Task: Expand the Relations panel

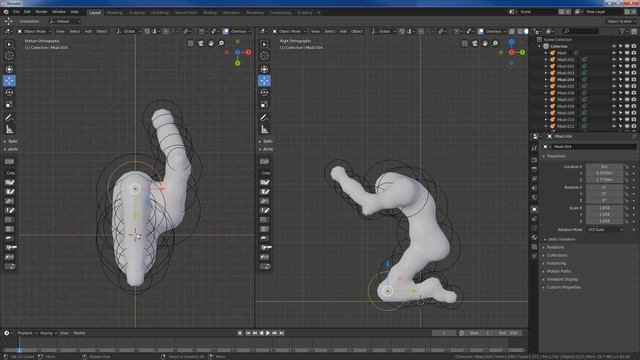Action: (555, 247)
